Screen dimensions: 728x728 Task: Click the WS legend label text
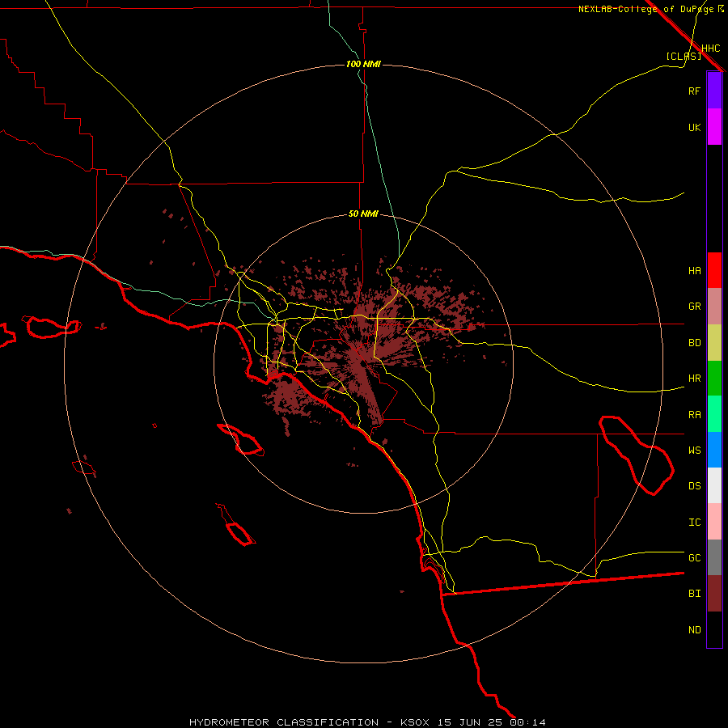pos(694,451)
